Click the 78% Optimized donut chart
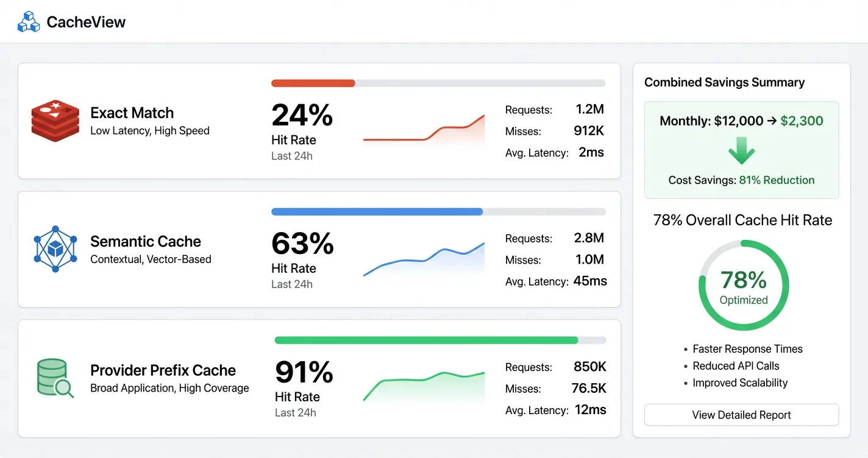 (x=744, y=285)
